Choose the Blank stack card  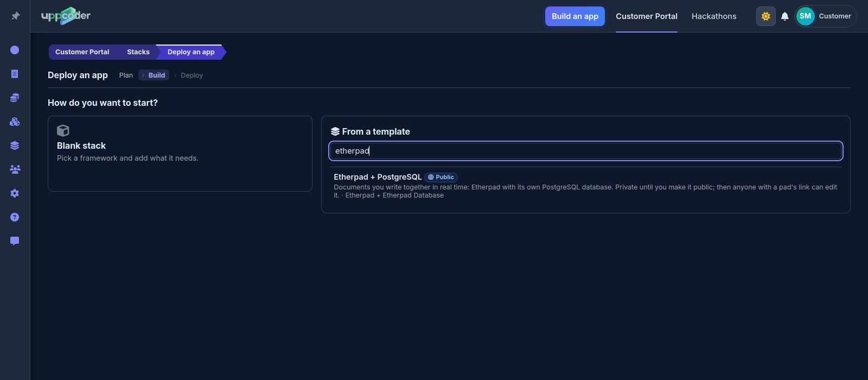pos(180,154)
